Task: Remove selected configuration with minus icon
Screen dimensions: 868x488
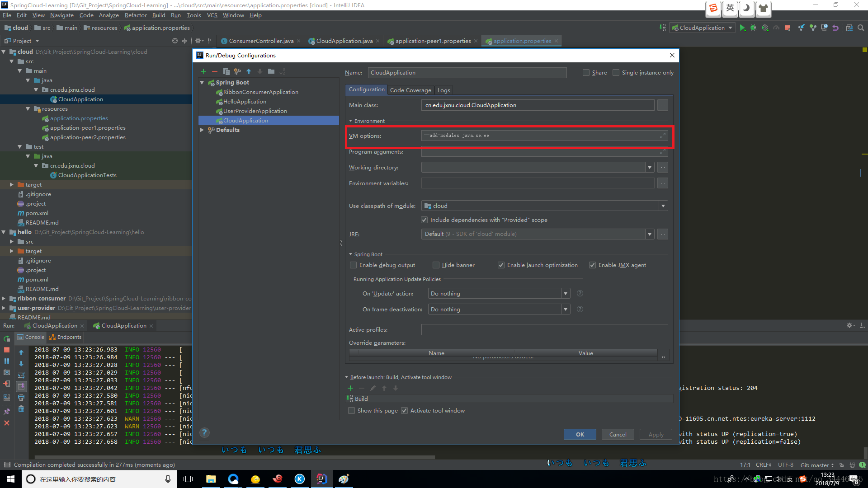Action: click(x=215, y=71)
